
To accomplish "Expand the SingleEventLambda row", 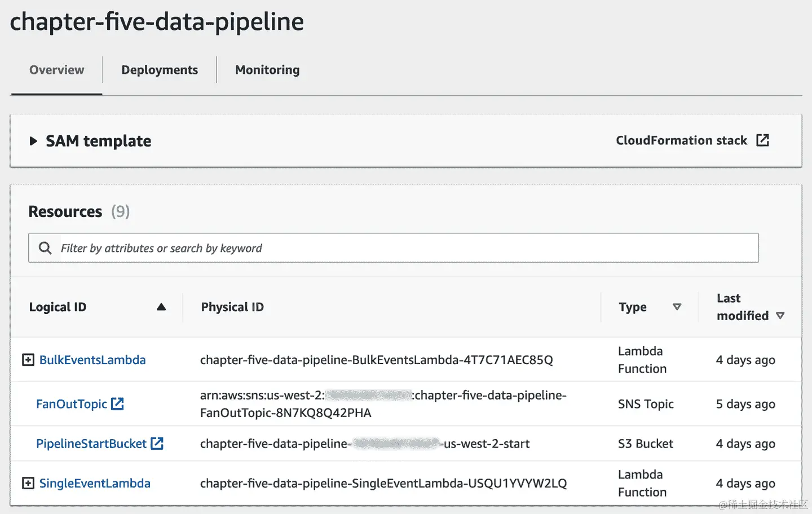I will point(28,483).
